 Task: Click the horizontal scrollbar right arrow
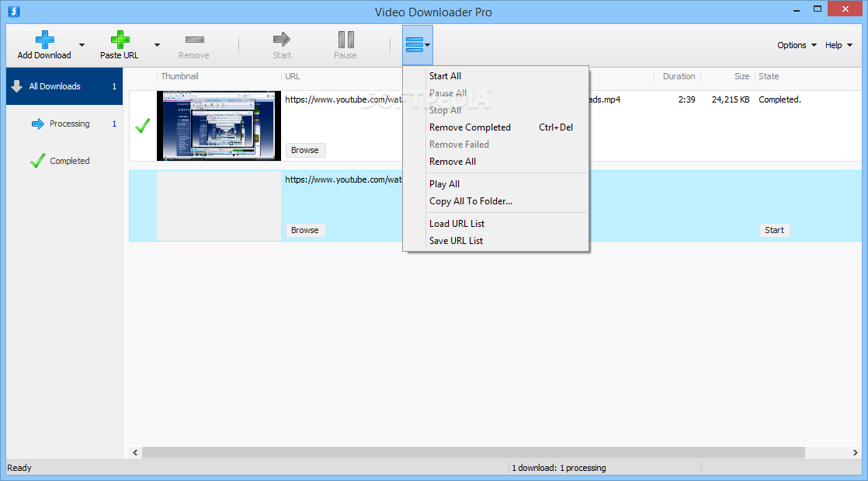click(x=855, y=453)
